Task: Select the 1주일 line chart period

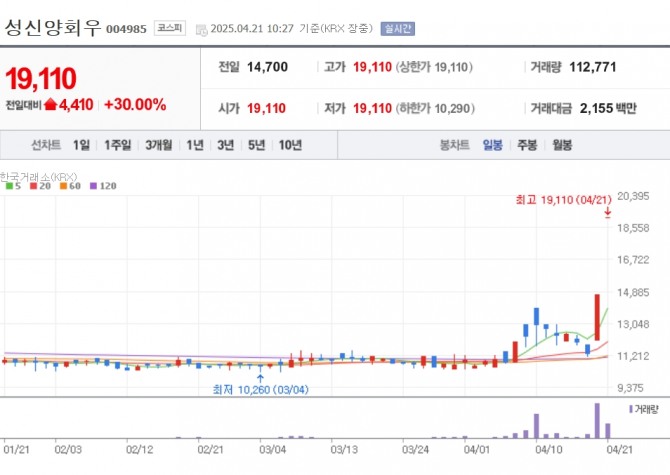Action: [117, 145]
